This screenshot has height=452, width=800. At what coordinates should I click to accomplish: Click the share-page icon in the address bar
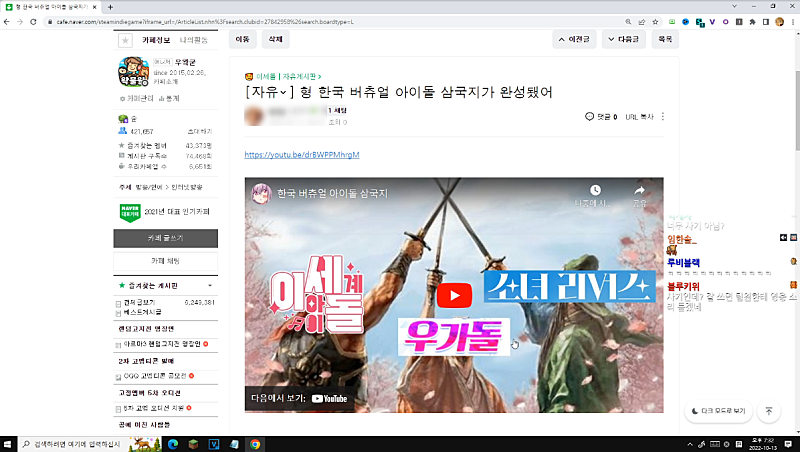coord(642,22)
